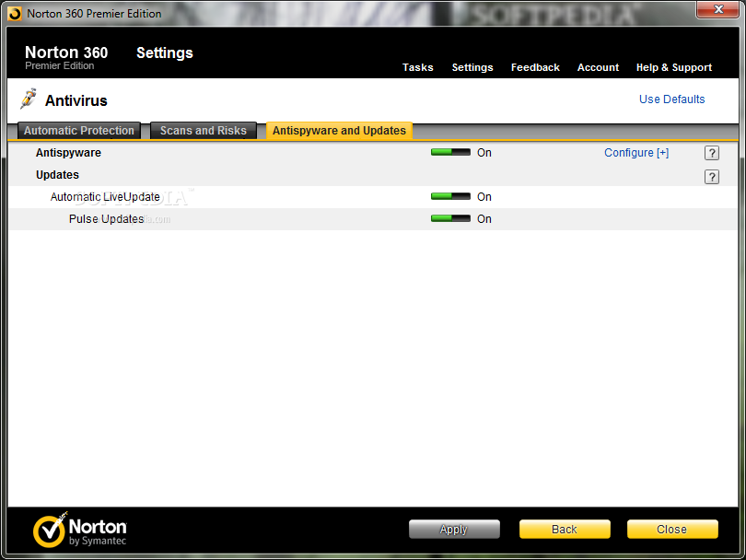Close the window with the red X
The height and width of the screenshot is (560, 746).
coord(718,9)
